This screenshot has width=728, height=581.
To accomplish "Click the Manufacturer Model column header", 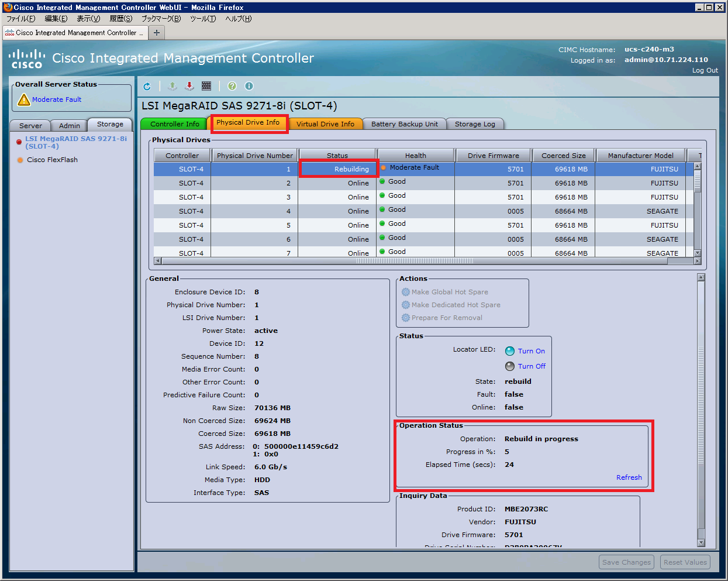I will click(640, 156).
